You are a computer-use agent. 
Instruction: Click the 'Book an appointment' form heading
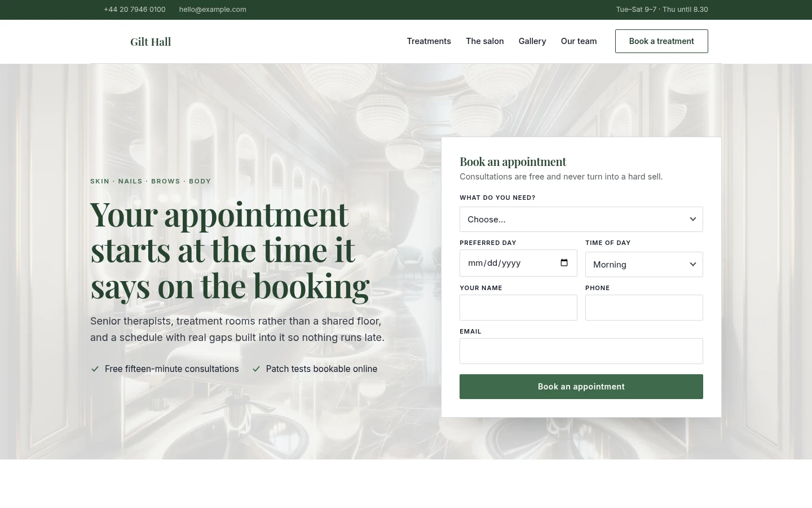coord(513,161)
